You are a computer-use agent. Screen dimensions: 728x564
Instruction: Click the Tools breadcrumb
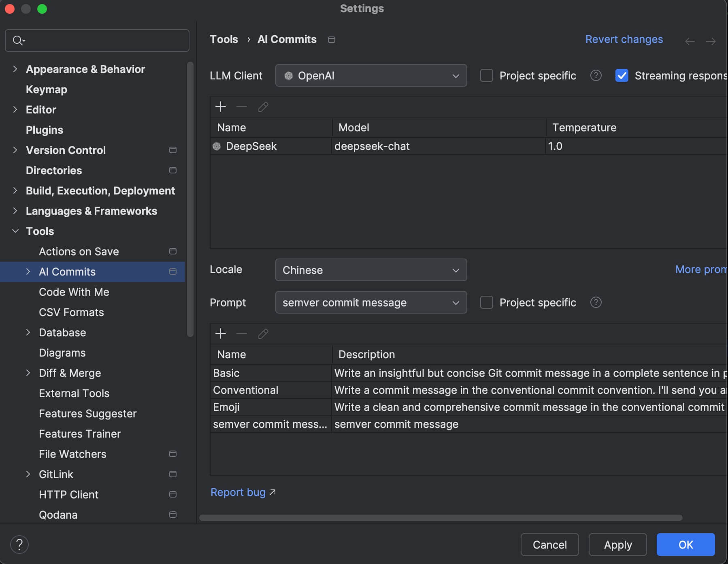tap(224, 39)
